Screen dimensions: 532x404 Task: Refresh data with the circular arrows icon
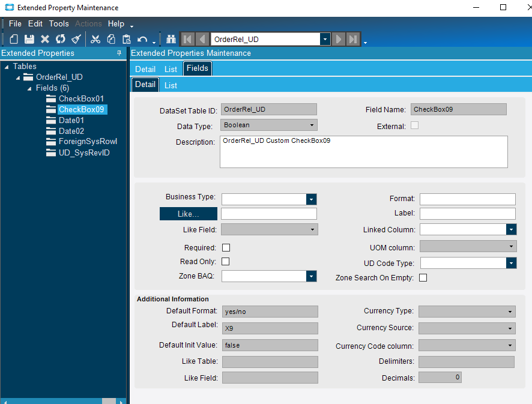coord(61,40)
